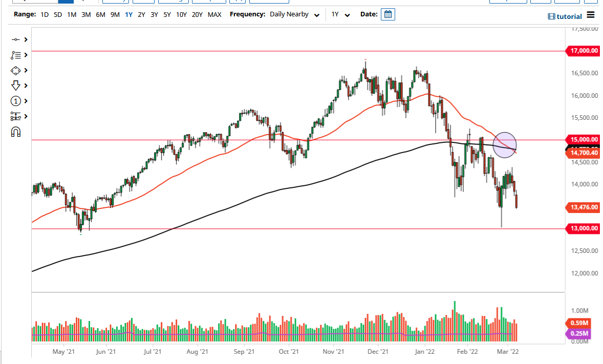The height and width of the screenshot is (364, 603).
Task: Open the annotation list tool
Action: click(15, 55)
